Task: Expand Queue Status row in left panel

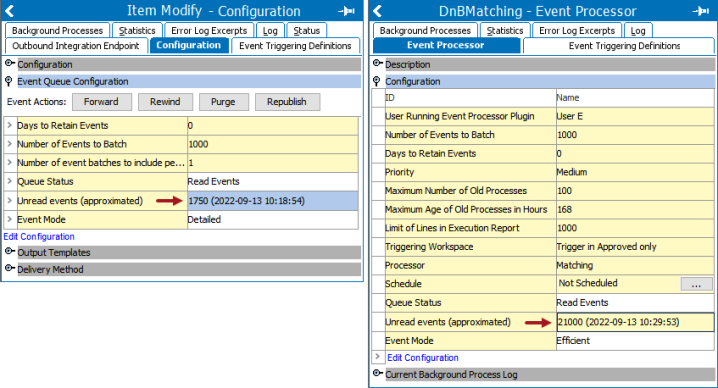Action: click(10, 181)
